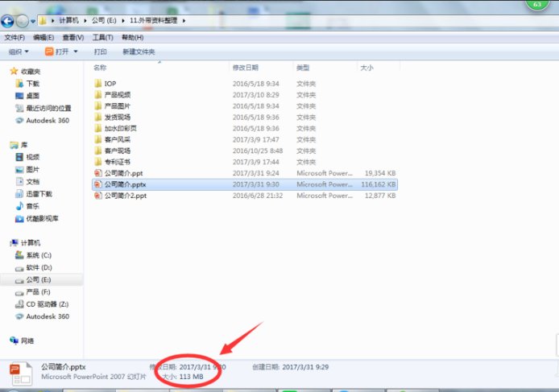This screenshot has height=392, width=559.
Task: Select the 产品图片 folder icon
Action: tap(98, 105)
